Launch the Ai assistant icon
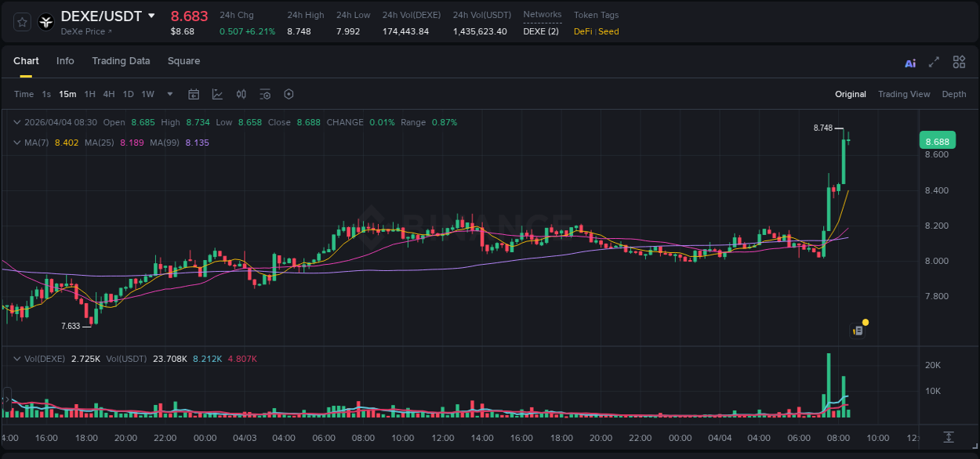 click(x=909, y=62)
